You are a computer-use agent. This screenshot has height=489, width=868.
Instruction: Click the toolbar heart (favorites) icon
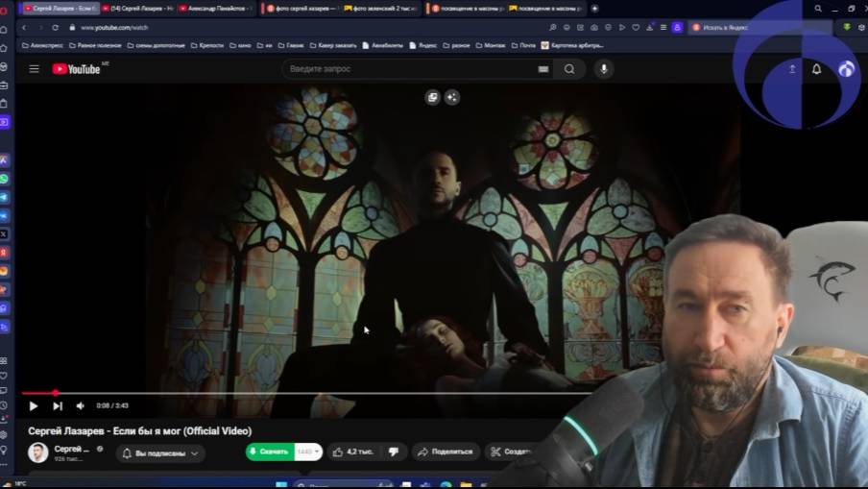point(636,27)
